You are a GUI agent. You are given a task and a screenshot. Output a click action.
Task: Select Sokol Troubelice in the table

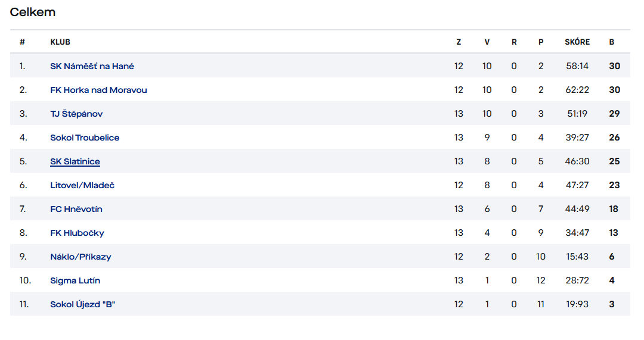pos(85,138)
